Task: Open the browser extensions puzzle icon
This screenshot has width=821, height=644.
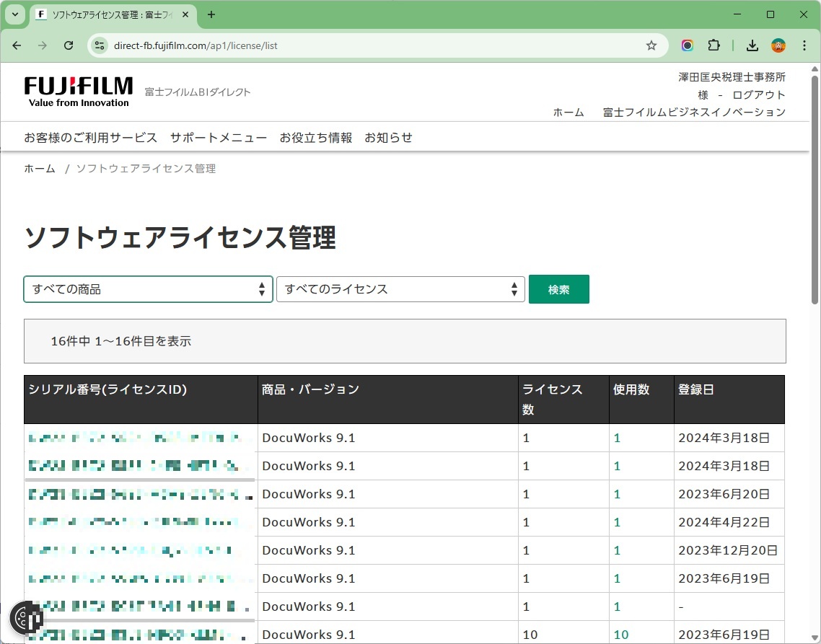Action: [x=714, y=45]
